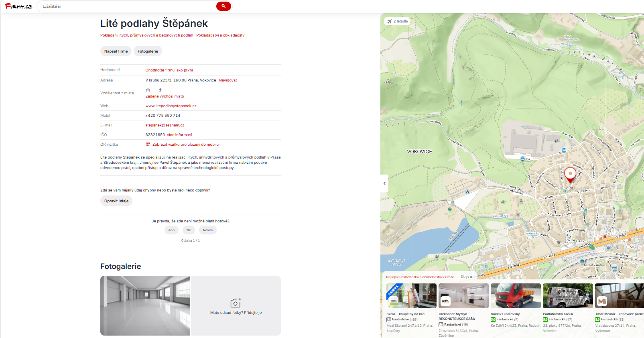Answer 'Ano' to cash payment question
Screen dimensions: 644x338
[171, 230]
